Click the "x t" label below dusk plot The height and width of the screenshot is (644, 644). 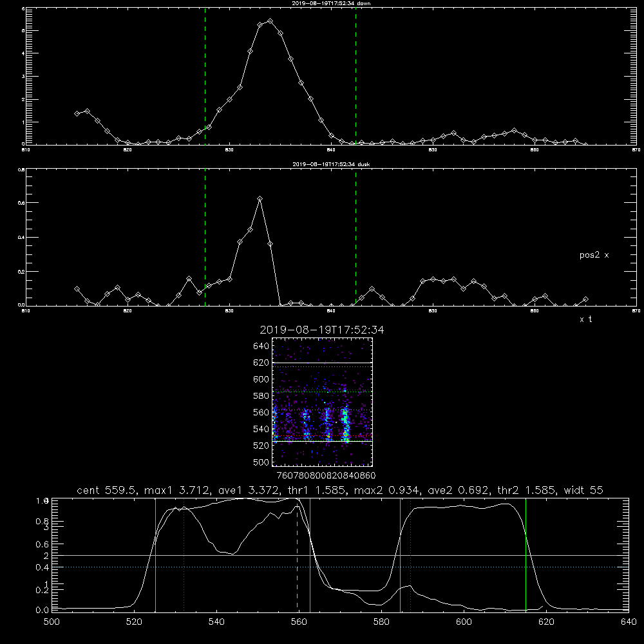[x=585, y=319]
